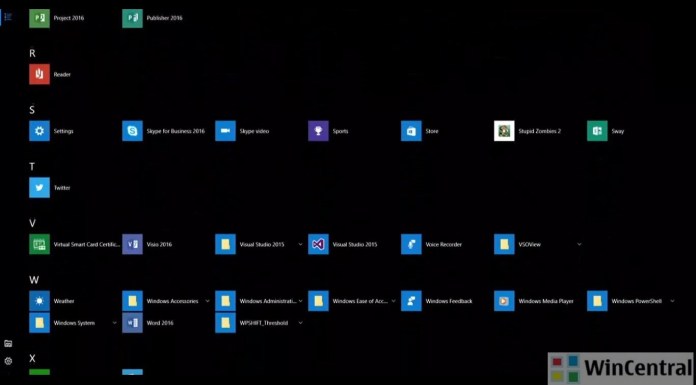Open File Explorer from the sidebar

pyautogui.click(x=8, y=343)
